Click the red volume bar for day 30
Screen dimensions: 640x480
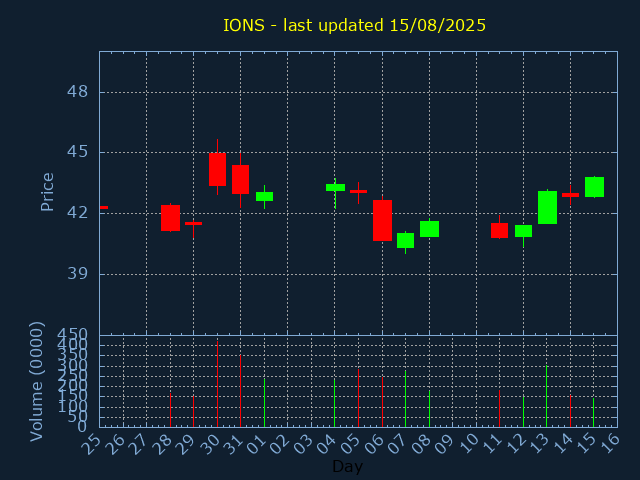[217, 384]
